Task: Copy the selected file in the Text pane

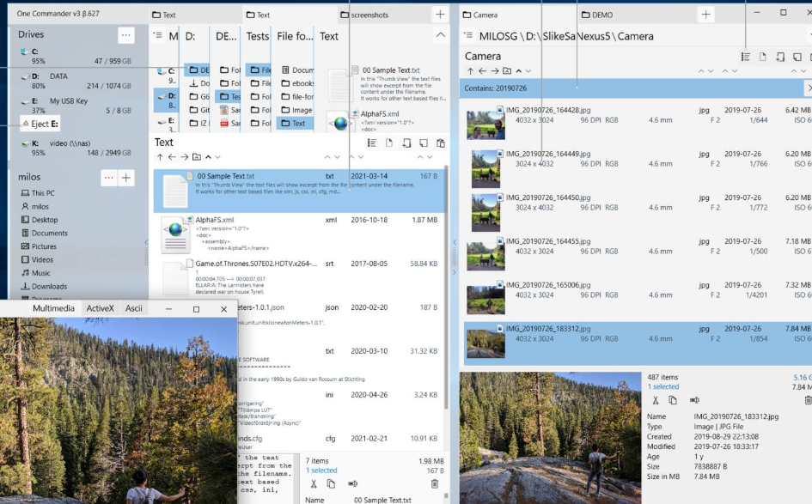Action: click(x=331, y=483)
